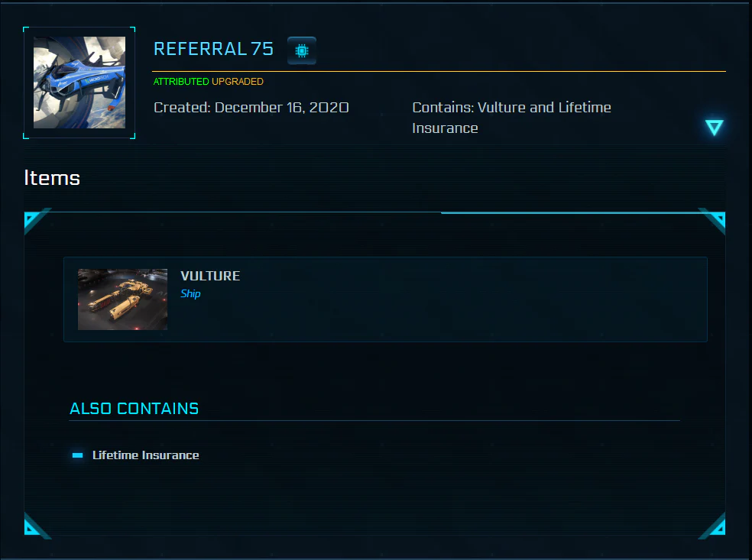Select the Lifetime Insurance entry text

tap(146, 455)
